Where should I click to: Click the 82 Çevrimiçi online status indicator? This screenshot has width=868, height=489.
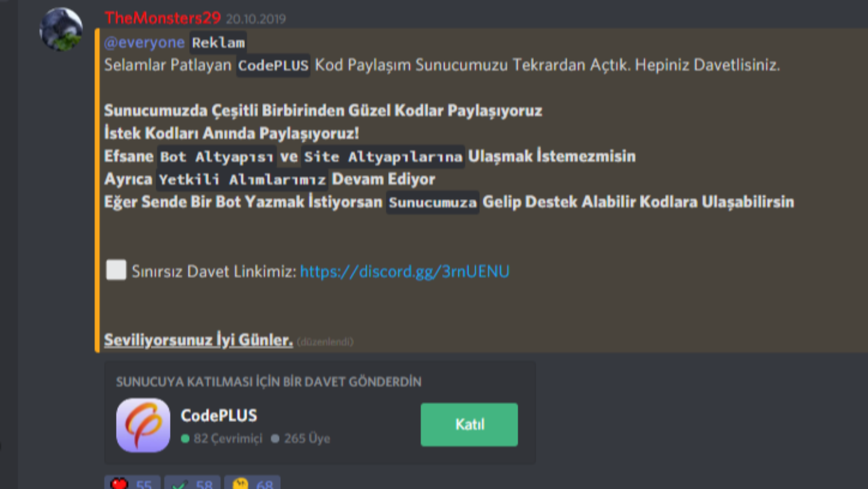coord(222,439)
